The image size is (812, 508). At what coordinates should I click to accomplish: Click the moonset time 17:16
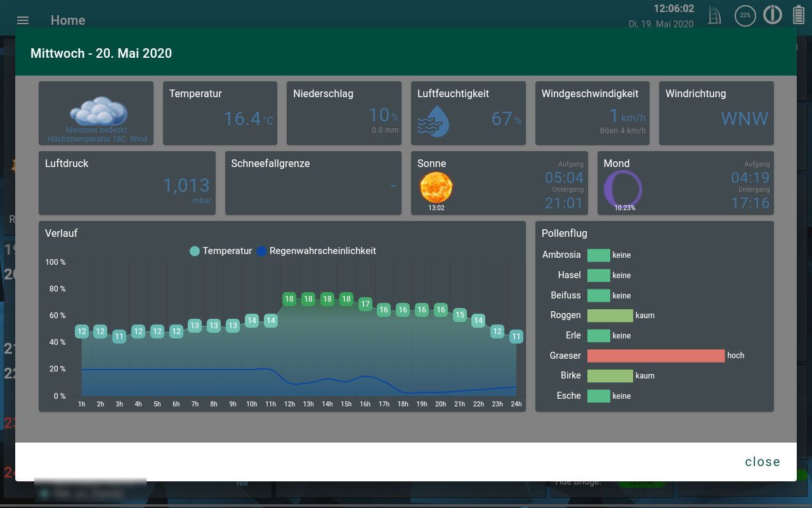[x=750, y=203]
